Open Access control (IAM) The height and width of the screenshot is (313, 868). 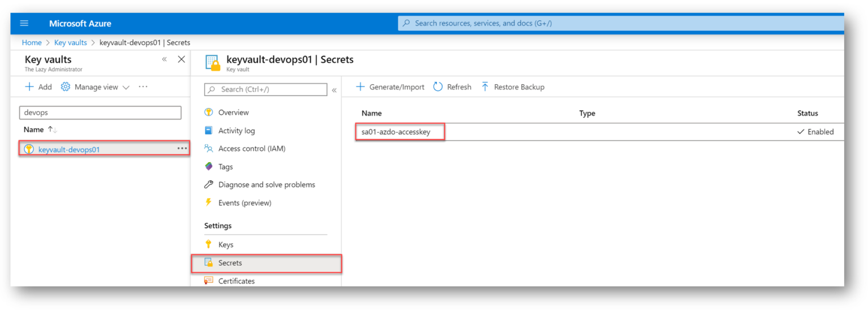(x=252, y=149)
